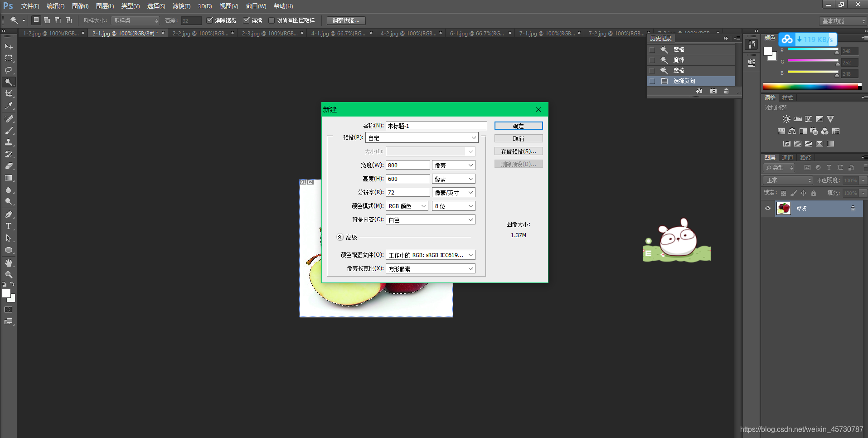Viewport: 868px width, 438px height.
Task: Click the 分辨率 resolution input field
Action: tap(407, 193)
